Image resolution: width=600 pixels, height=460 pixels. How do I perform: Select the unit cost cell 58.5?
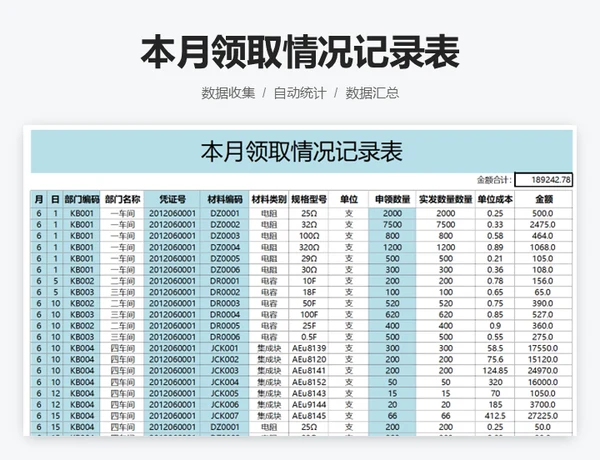(x=495, y=348)
